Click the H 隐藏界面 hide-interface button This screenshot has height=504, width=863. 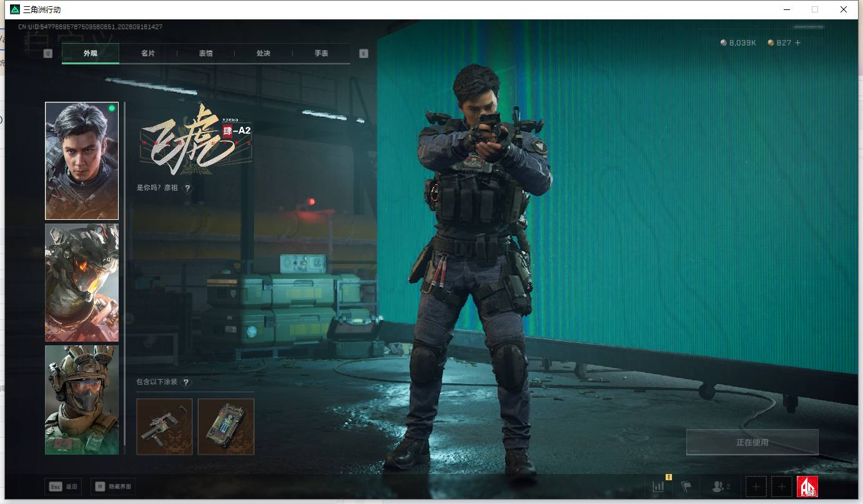(x=113, y=487)
